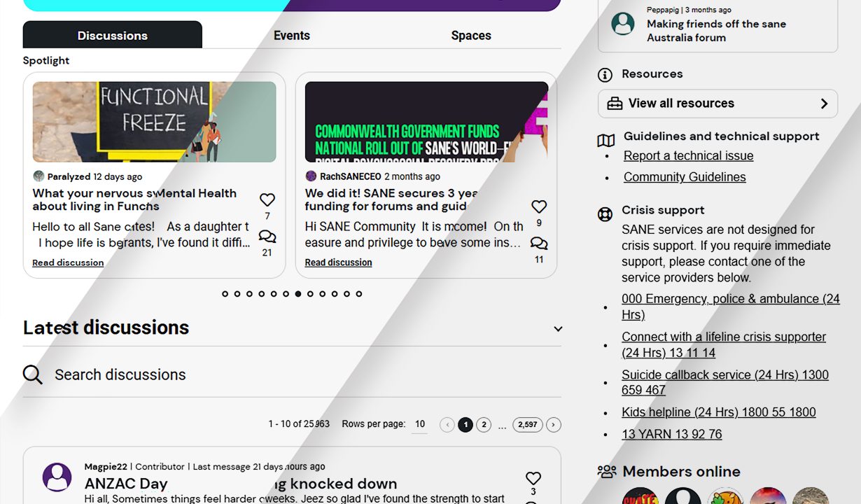This screenshot has width=861, height=504.
Task: Select the first carousel dot
Action: click(x=225, y=294)
